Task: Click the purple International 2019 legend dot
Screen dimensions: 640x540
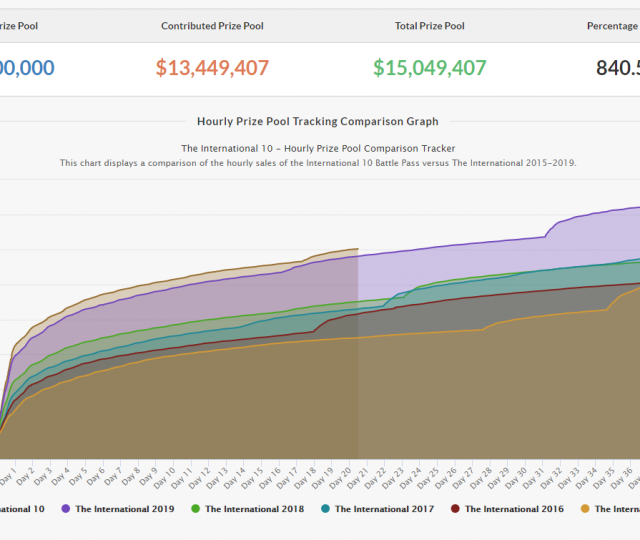Action: tap(66, 509)
